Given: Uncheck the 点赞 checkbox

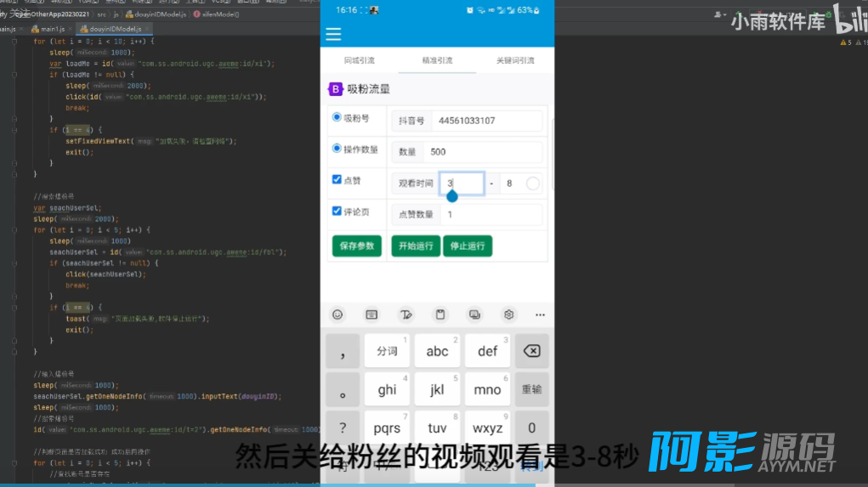Looking at the screenshot, I should tap(337, 179).
